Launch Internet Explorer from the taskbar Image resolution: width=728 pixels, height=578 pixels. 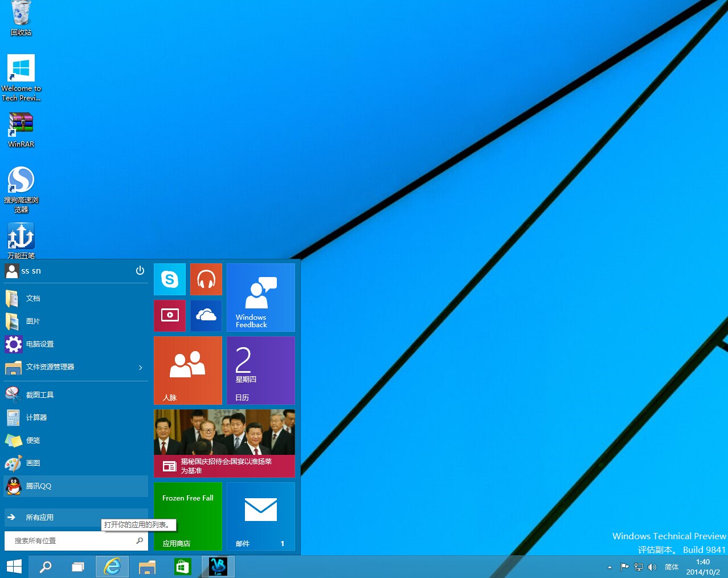tap(112, 567)
